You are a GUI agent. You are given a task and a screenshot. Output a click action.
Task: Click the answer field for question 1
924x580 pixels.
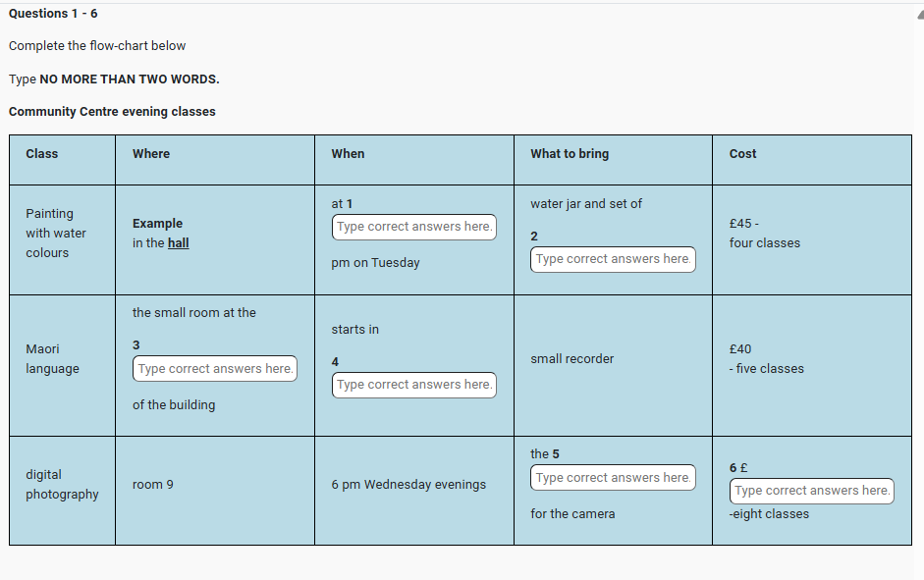coord(413,227)
